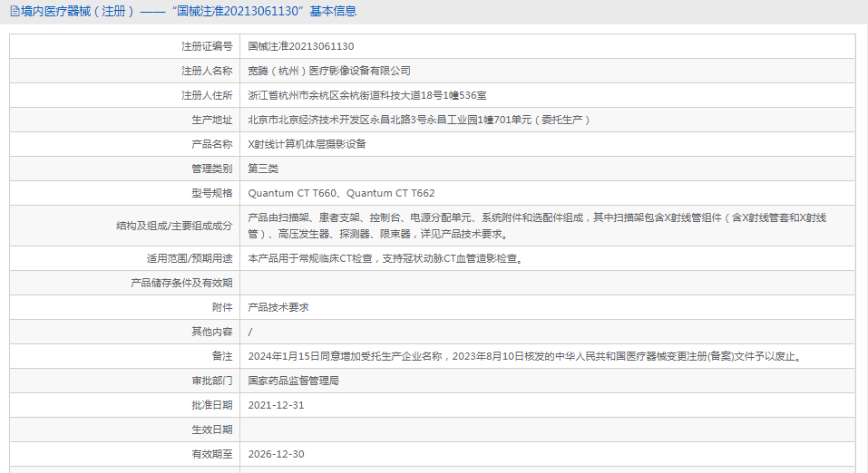This screenshot has width=868, height=473.
Task: Select company name 宽腾（杭州）医疗影像设备有限公司
Action: click(329, 71)
